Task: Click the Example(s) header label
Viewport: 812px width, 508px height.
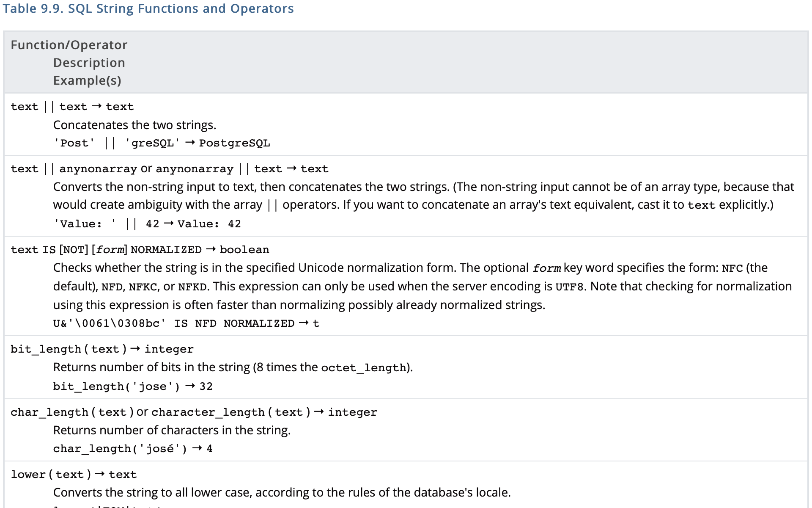Action: (x=87, y=80)
